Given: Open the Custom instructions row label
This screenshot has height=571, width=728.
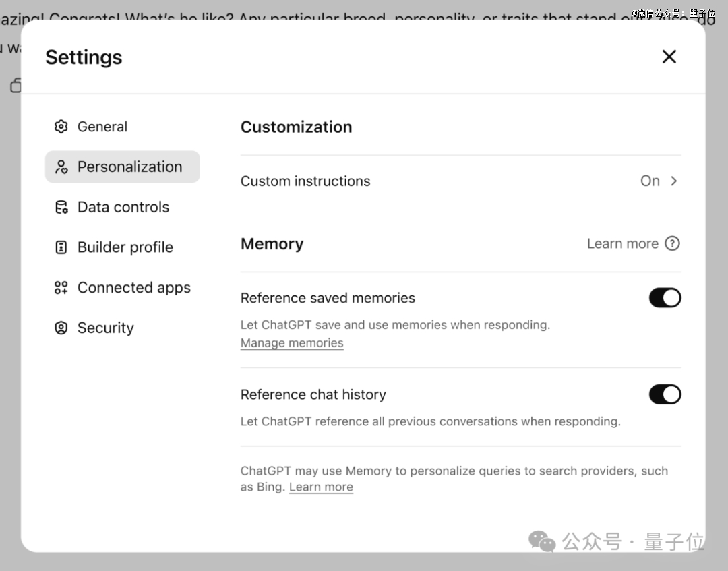Looking at the screenshot, I should 305,181.
